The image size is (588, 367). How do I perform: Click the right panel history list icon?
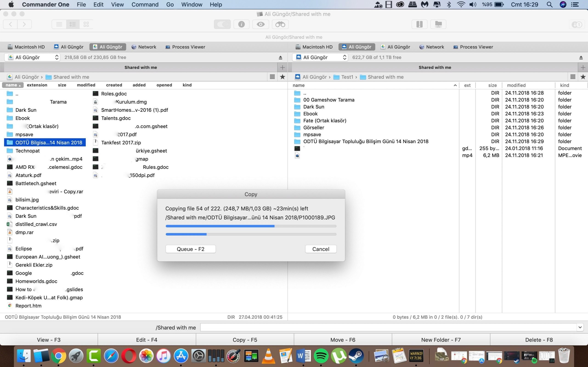click(573, 77)
